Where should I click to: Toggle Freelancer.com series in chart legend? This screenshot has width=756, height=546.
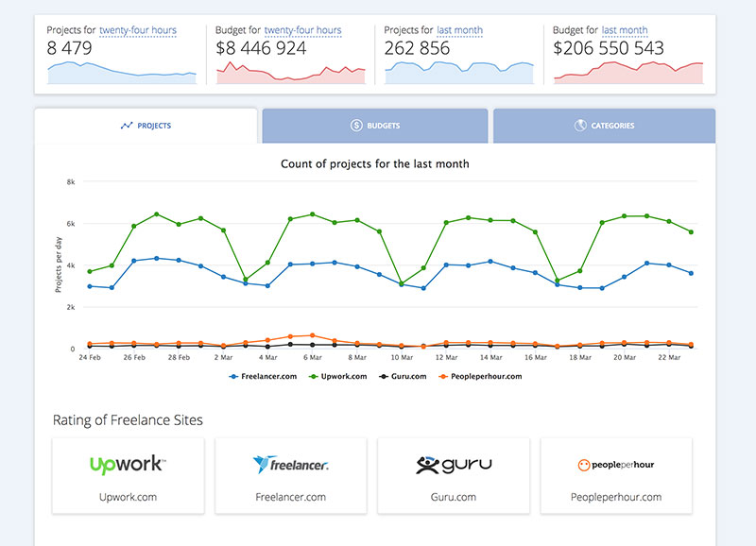pos(263,376)
